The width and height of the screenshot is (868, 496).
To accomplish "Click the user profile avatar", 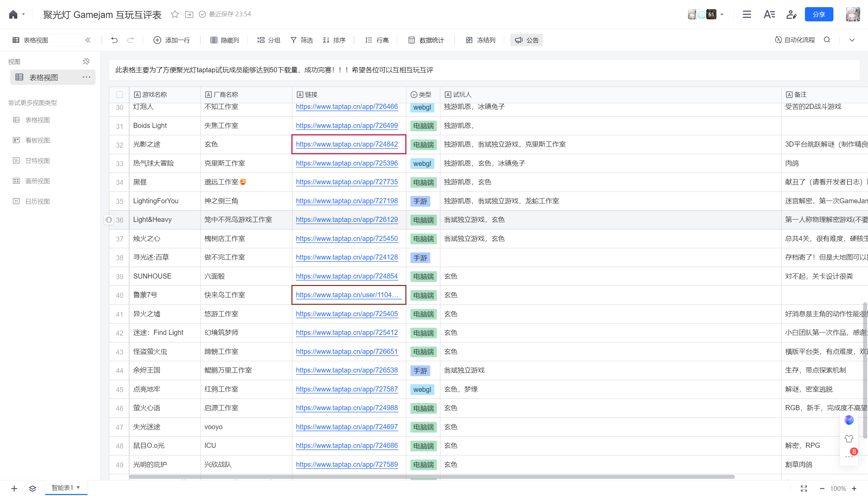I will coord(853,14).
